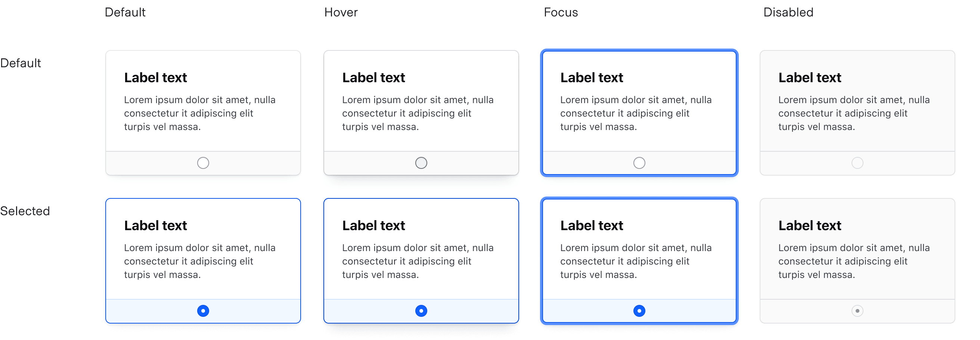
Task: Select the unselected radio in Default column
Action: pos(203,163)
